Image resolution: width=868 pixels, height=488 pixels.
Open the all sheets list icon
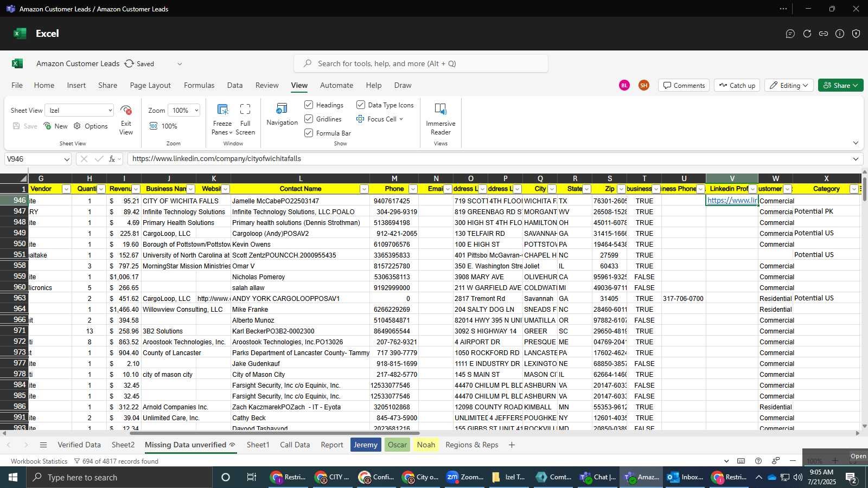(x=43, y=445)
